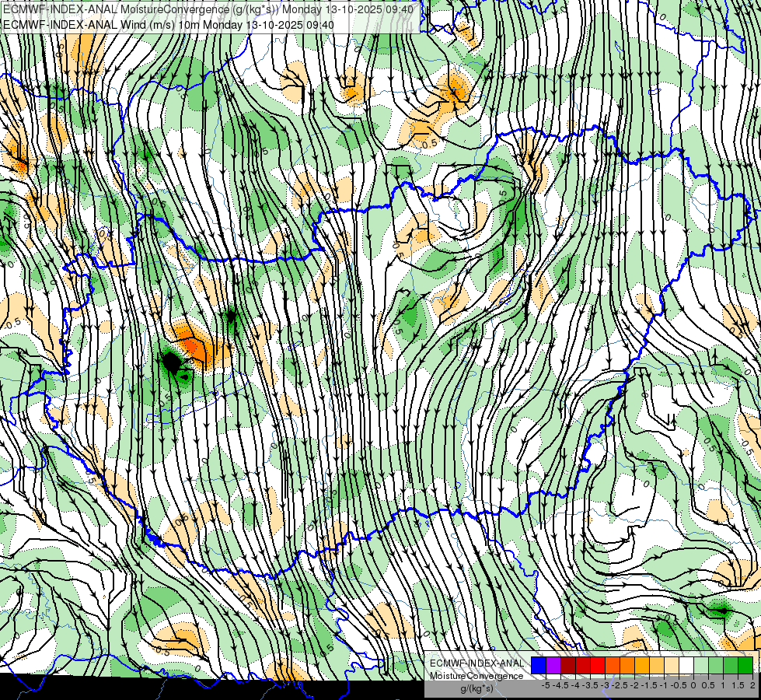Click the -4.5 legend tick label
Viewport: 761px width, 700px height.
click(x=560, y=685)
